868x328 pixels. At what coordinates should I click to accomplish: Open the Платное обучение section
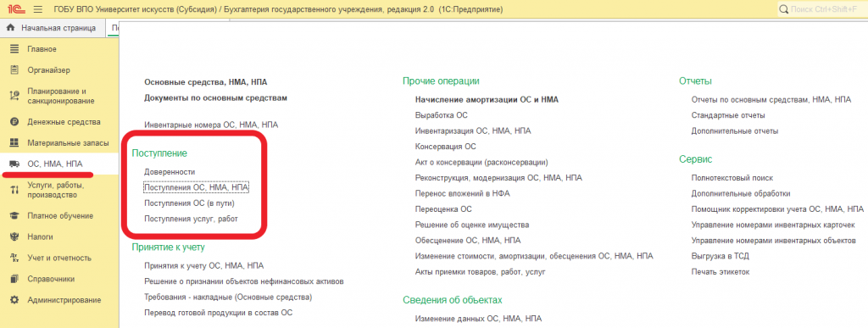[x=59, y=216]
